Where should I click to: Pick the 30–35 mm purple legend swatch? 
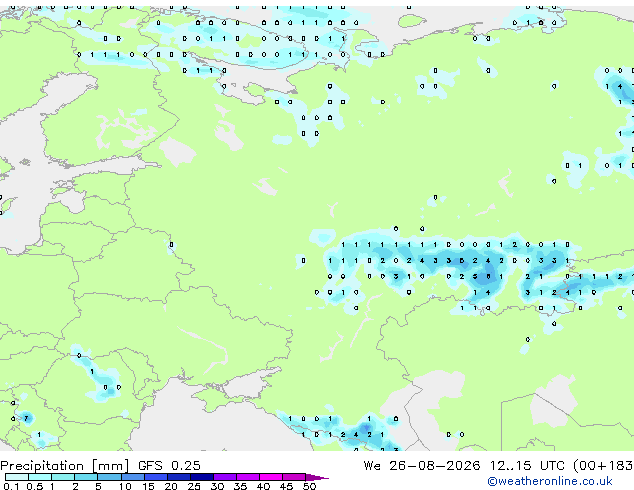tap(225, 477)
